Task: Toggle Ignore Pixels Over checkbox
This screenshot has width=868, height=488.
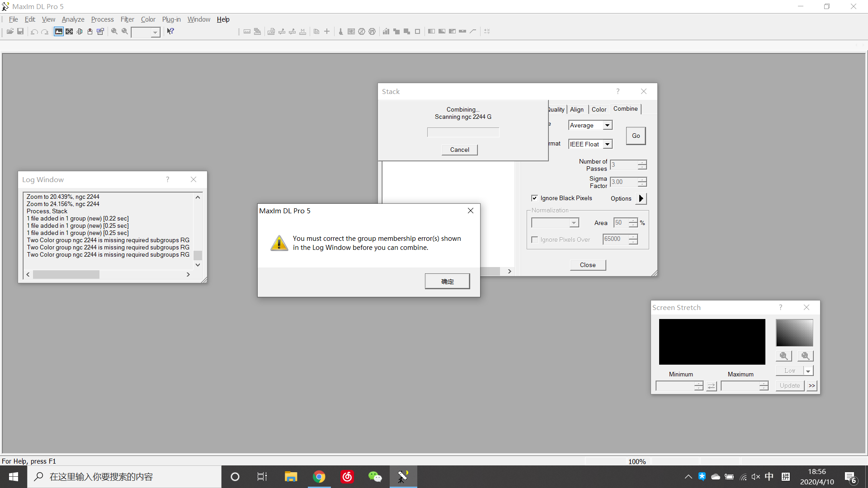Action: [x=534, y=239]
